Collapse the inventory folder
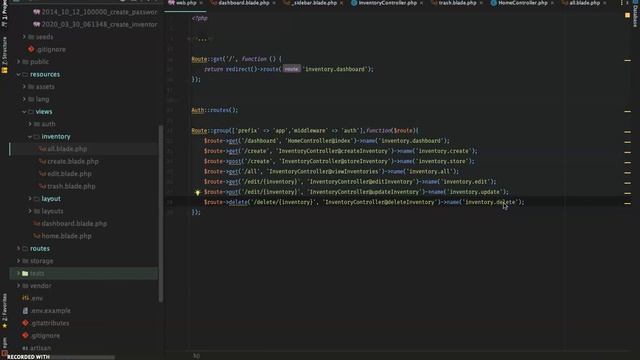The image size is (640, 360). coord(30,136)
